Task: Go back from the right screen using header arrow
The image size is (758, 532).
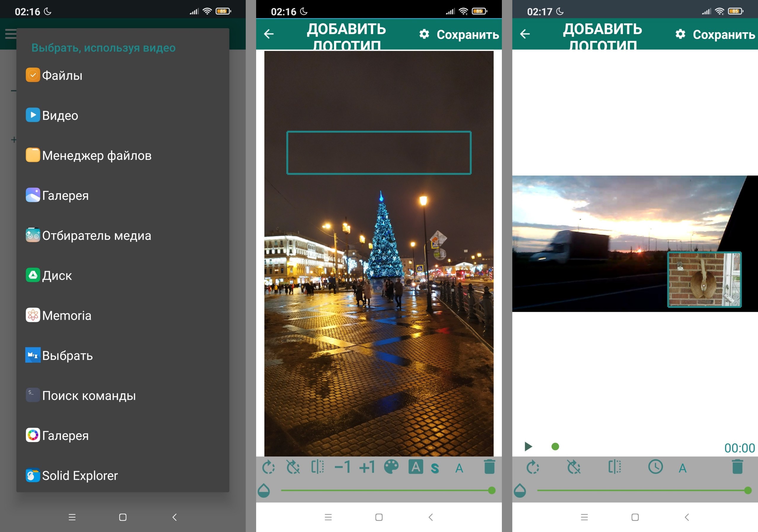Action: pos(525,34)
